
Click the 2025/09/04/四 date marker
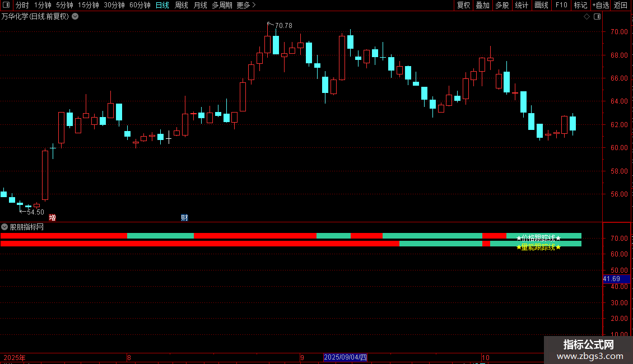click(x=346, y=357)
